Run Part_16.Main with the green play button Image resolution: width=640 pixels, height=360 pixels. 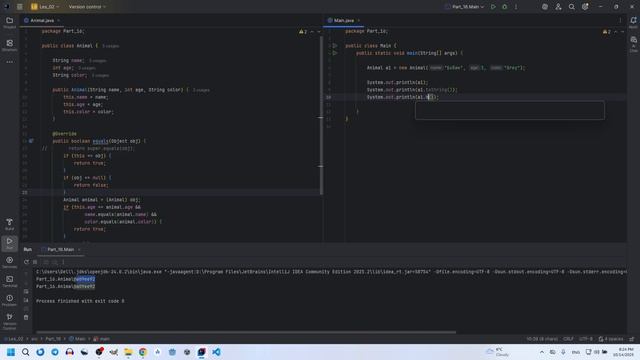[x=493, y=7]
